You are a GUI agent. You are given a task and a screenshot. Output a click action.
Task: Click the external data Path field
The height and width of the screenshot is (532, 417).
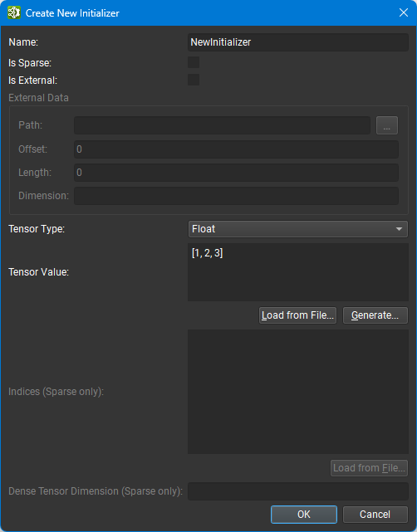pyautogui.click(x=222, y=125)
